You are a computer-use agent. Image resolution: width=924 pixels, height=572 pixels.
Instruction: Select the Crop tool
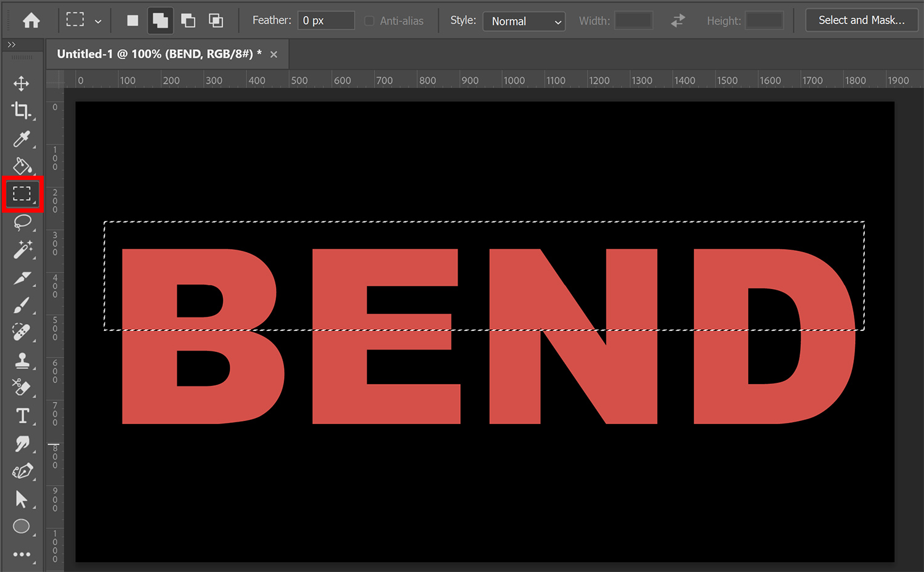coord(22,111)
